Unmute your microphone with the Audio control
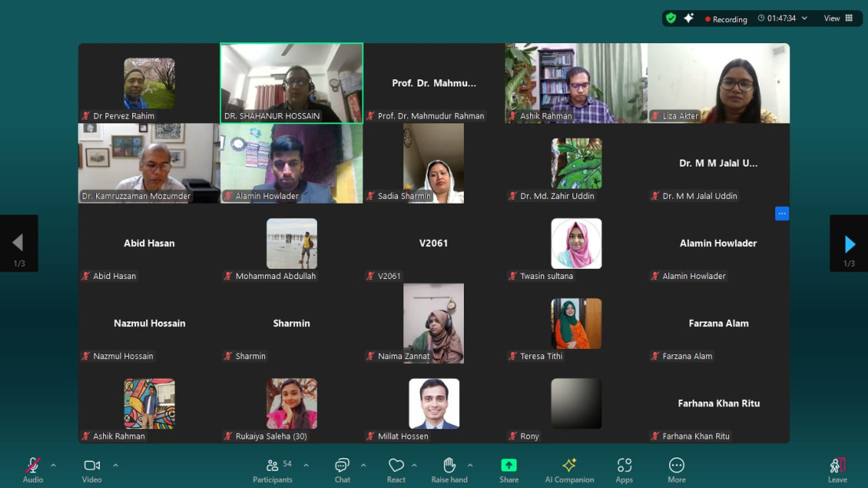The height and width of the screenshot is (488, 868). 31,469
